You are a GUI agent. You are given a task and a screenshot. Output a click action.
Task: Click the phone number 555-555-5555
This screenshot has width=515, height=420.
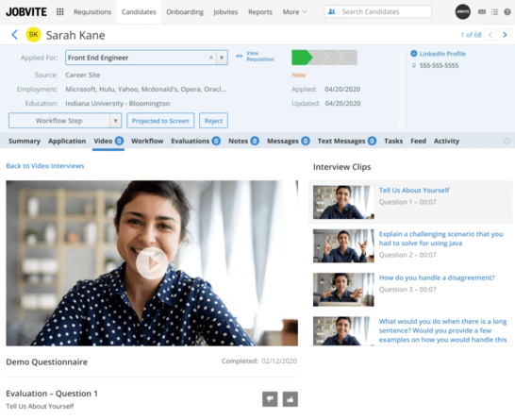point(439,65)
